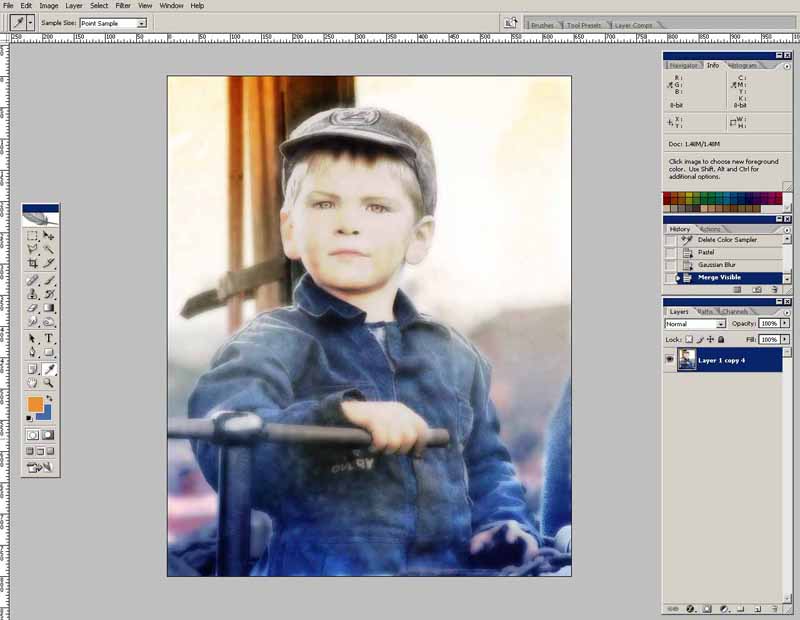Select the Move tool

coord(48,236)
